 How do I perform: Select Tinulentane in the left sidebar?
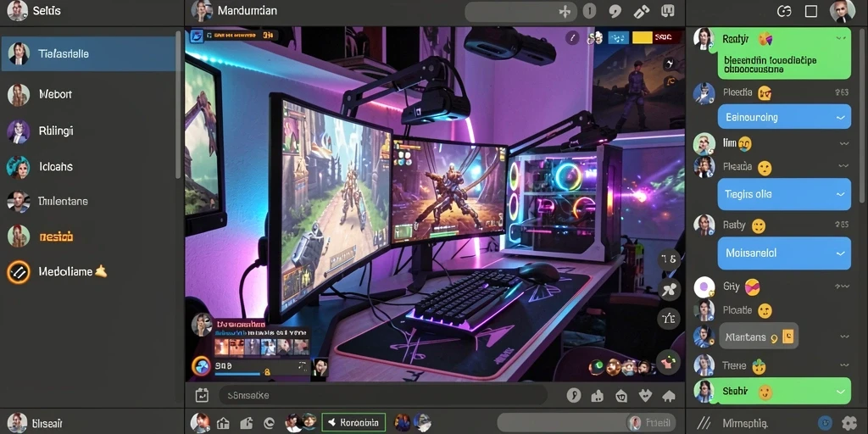[63, 201]
